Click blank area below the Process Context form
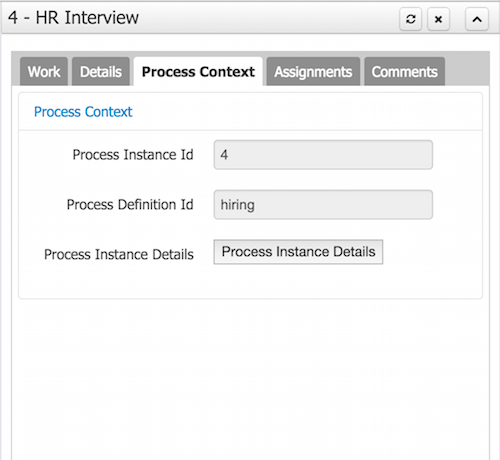Screen dimensions: 500x460 (250, 377)
